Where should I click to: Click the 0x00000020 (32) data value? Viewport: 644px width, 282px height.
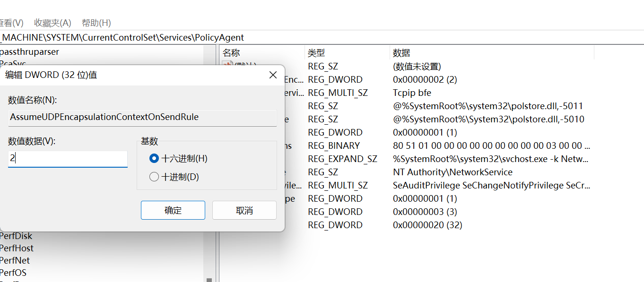click(x=427, y=225)
